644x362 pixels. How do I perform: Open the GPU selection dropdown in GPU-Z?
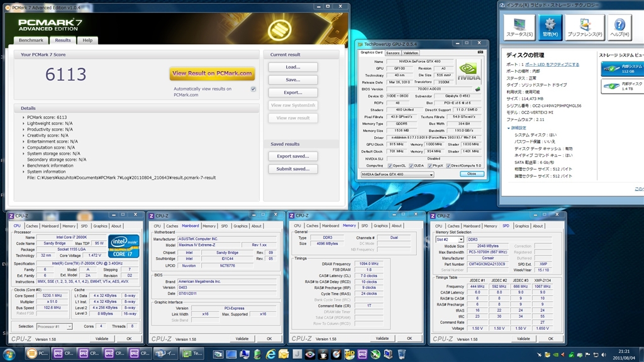[397, 174]
